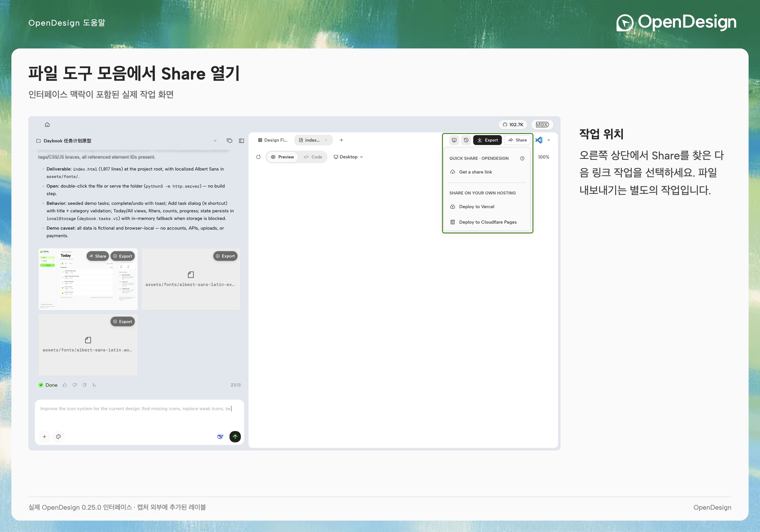
Task: Close the index... tab
Action: pyautogui.click(x=326, y=140)
